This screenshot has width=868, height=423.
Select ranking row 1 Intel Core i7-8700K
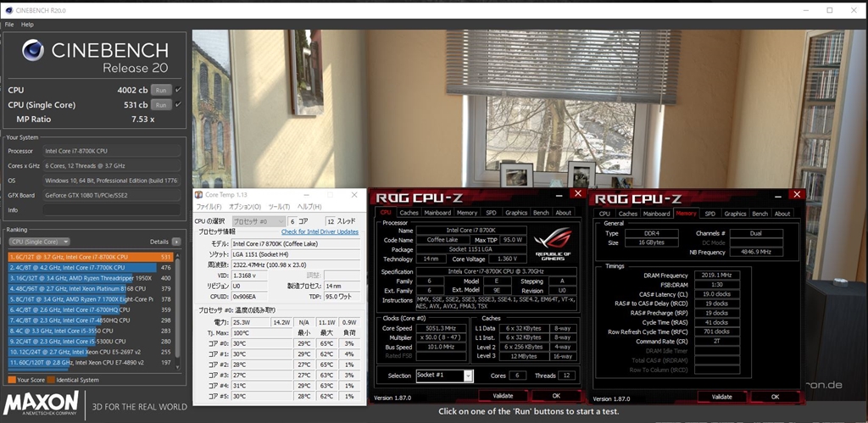click(x=91, y=257)
